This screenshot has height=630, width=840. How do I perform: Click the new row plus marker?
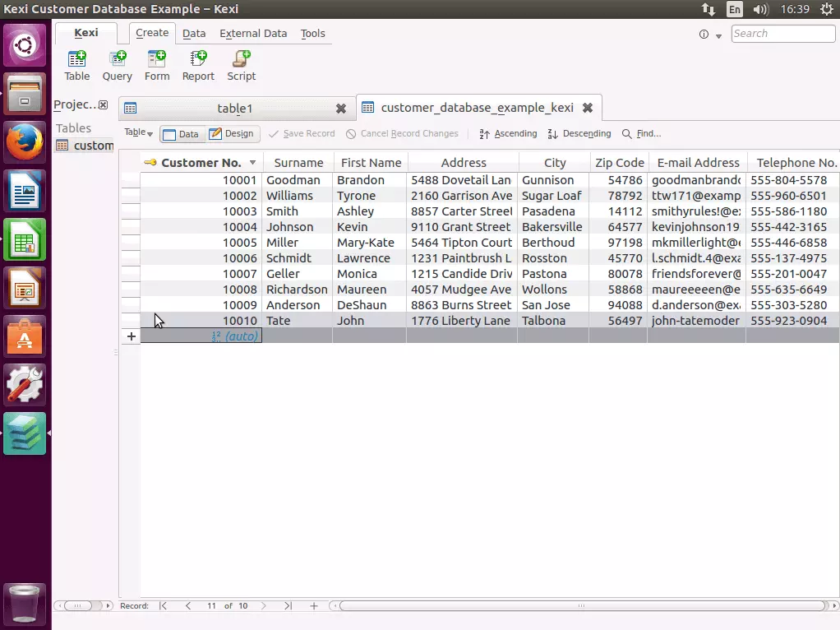pos(132,336)
